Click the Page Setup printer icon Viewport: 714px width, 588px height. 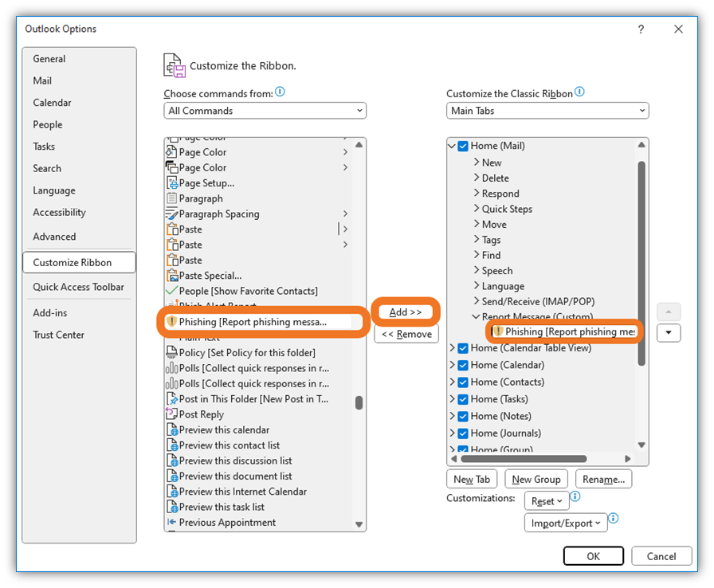(x=172, y=183)
